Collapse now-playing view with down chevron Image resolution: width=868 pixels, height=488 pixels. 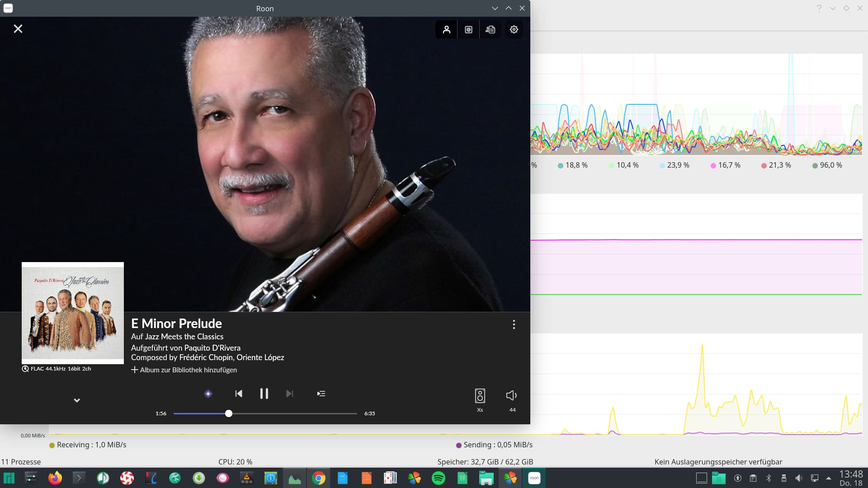(77, 400)
